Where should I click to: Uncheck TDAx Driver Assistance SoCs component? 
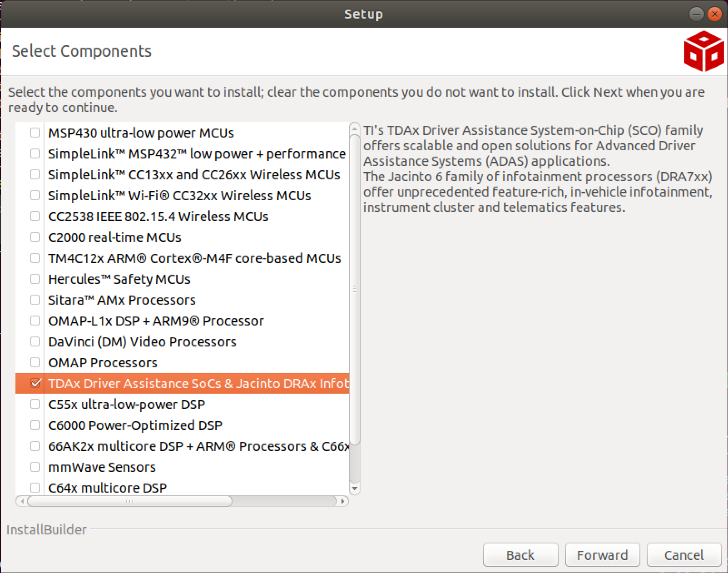pos(35,383)
